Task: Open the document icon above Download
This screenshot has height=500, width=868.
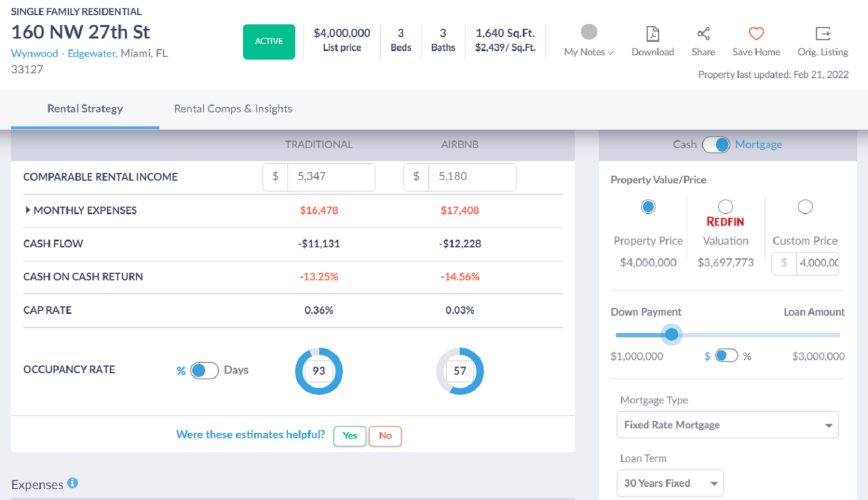Action: pos(653,34)
